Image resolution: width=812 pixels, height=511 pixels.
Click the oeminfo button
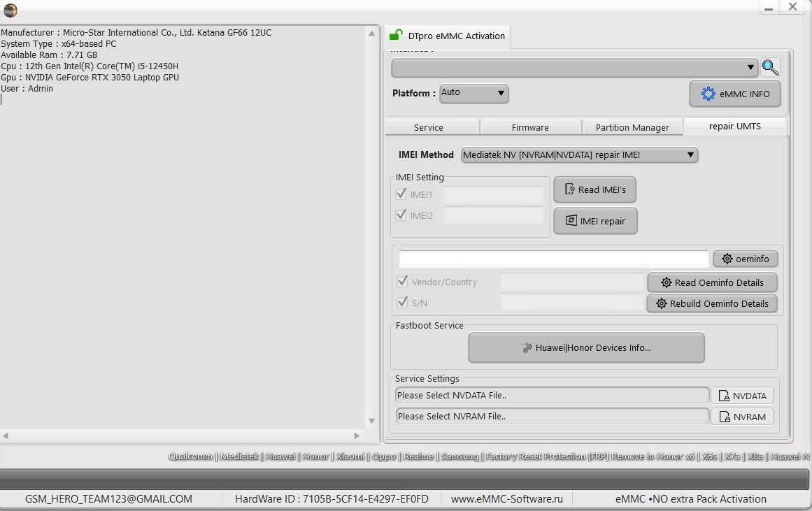coord(745,259)
